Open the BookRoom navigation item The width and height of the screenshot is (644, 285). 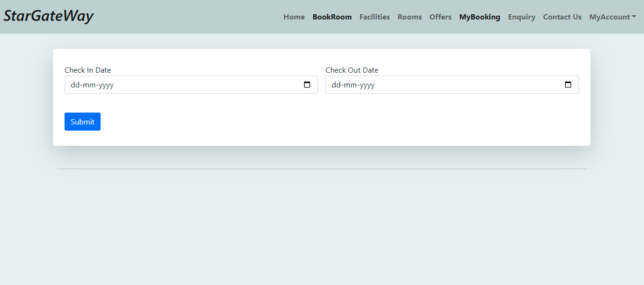tap(332, 17)
